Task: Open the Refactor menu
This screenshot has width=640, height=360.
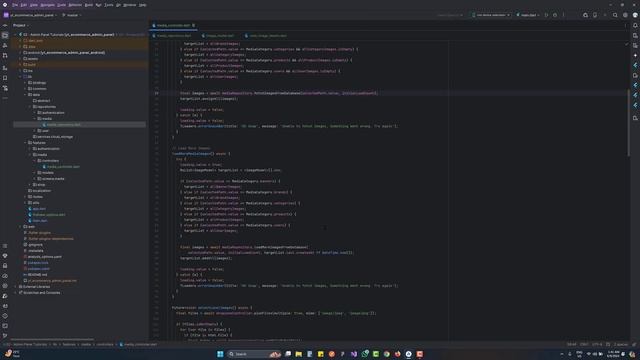Action: (x=75, y=5)
